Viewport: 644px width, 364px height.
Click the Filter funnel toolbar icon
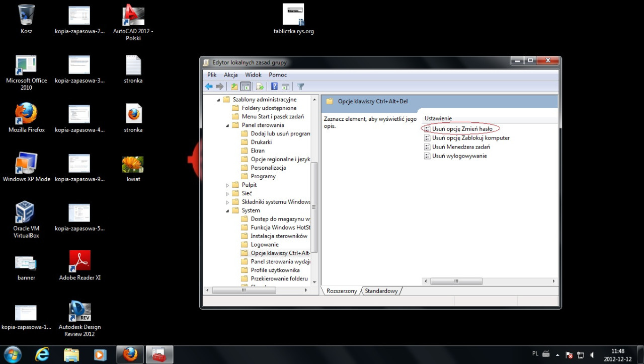[300, 87]
